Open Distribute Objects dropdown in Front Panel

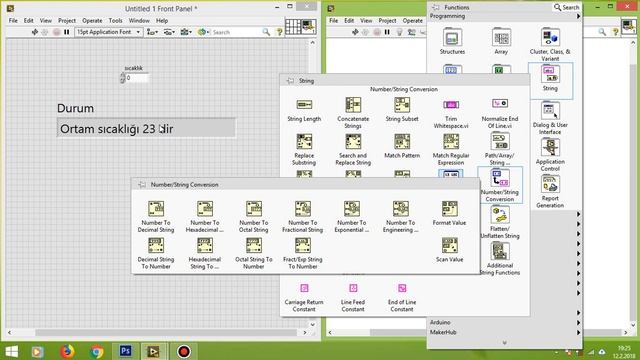169,32
